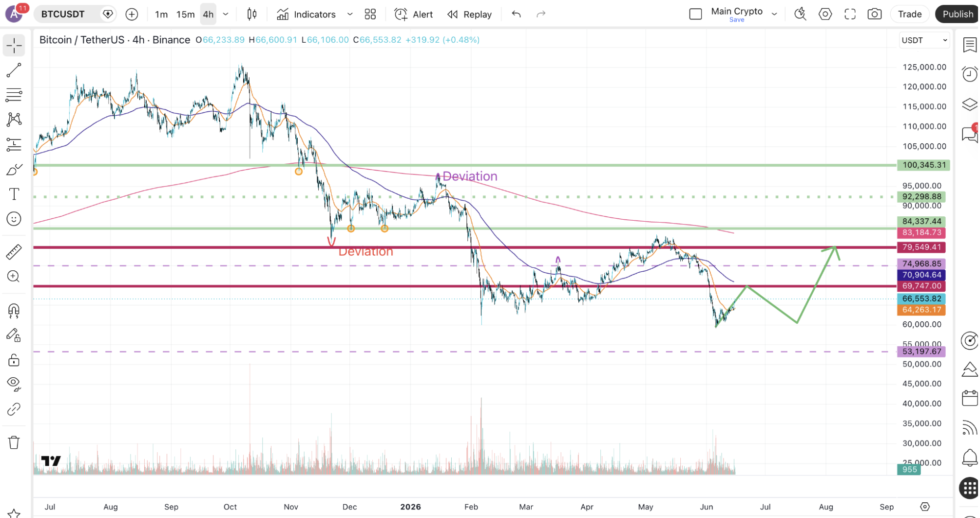Toggle stay in drawing mode

coord(14,336)
